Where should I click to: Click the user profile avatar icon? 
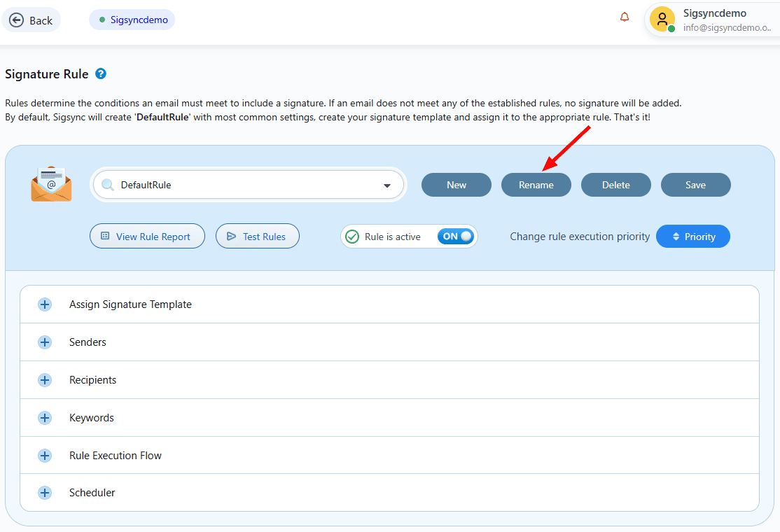click(x=662, y=19)
